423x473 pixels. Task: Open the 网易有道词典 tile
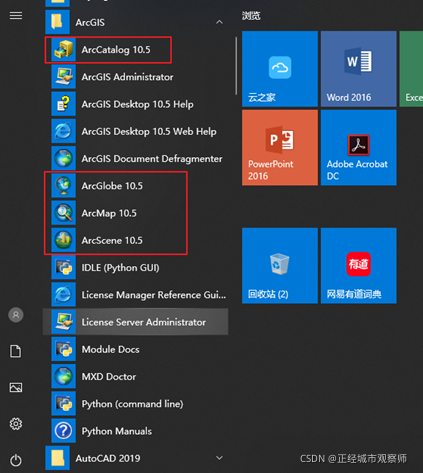pos(359,266)
